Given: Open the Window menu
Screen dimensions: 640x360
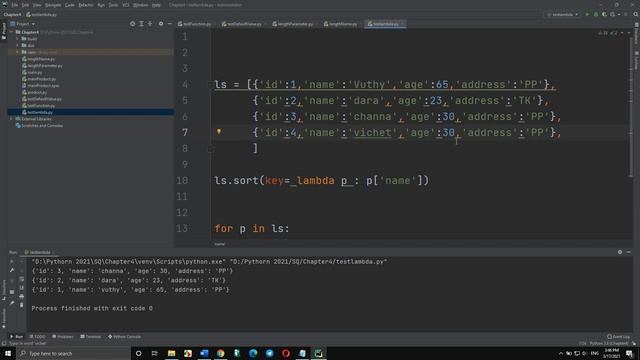Looking at the screenshot, I should [x=140, y=5].
